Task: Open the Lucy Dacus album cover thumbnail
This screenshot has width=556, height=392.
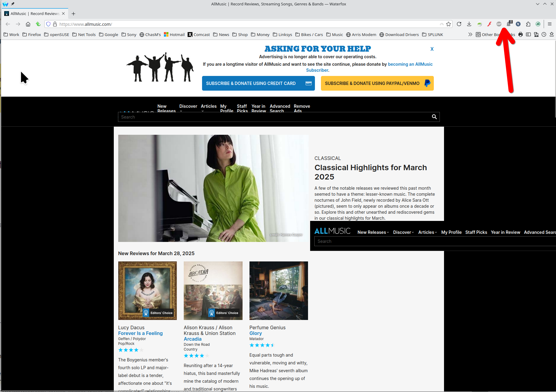Action: (x=147, y=291)
